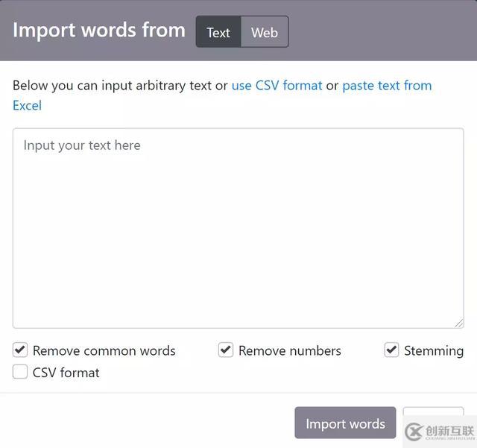Click the 'Remove common words' label text
The height and width of the screenshot is (448, 477).
(x=104, y=350)
